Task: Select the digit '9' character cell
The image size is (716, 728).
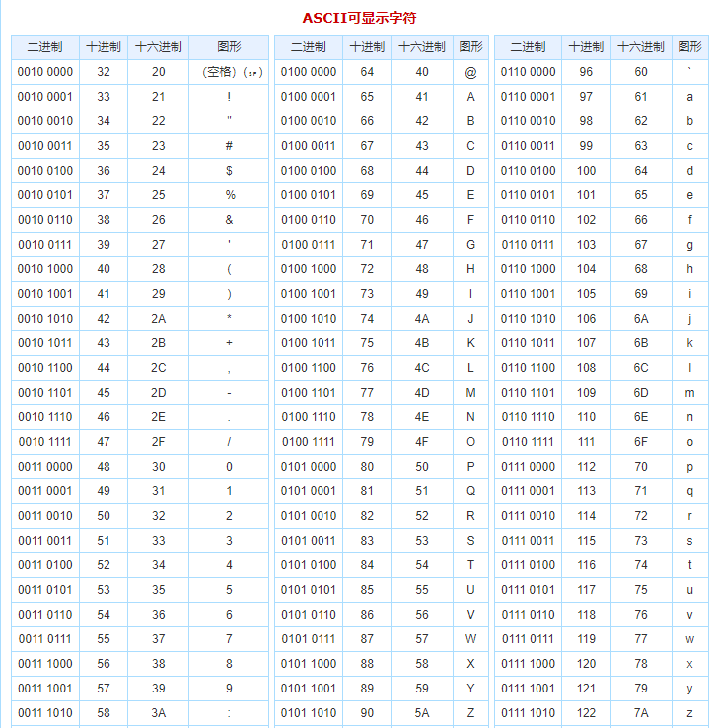Action: click(x=229, y=689)
